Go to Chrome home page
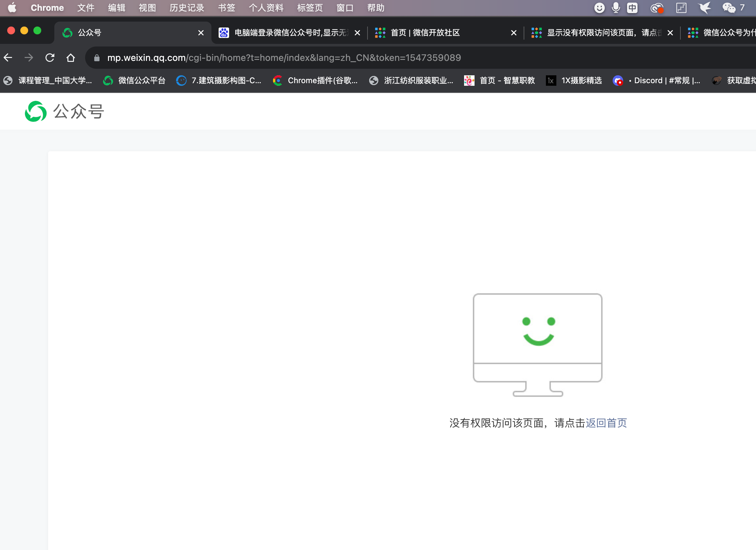The width and height of the screenshot is (756, 550). (71, 57)
